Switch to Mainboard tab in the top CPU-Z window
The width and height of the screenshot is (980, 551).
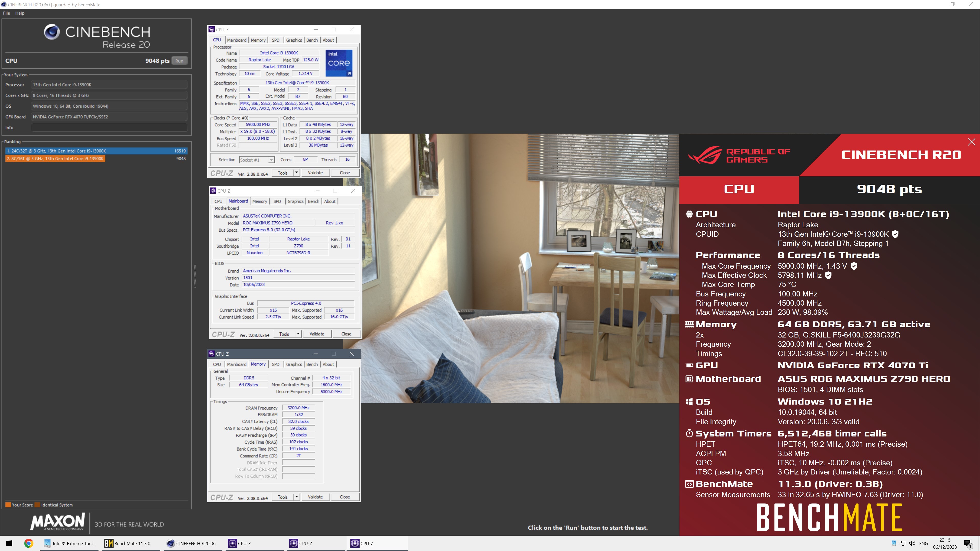coord(237,40)
